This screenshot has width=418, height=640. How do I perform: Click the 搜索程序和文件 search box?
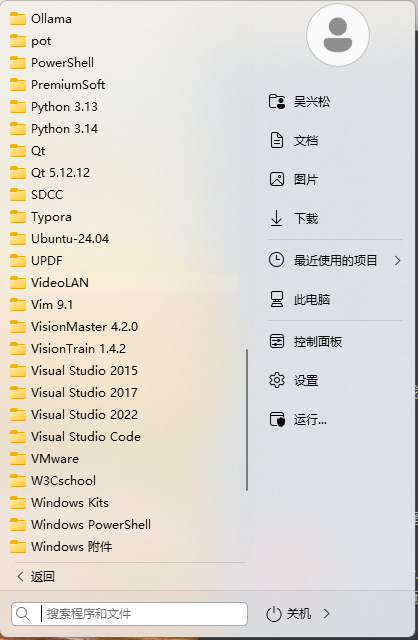129,614
